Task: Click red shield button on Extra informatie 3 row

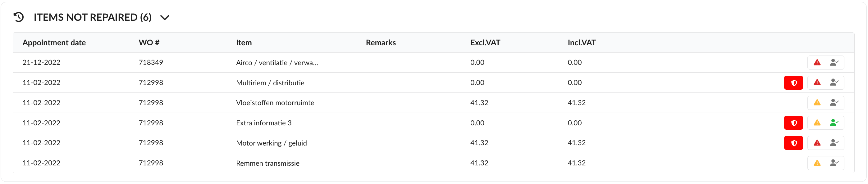Action: pos(793,123)
